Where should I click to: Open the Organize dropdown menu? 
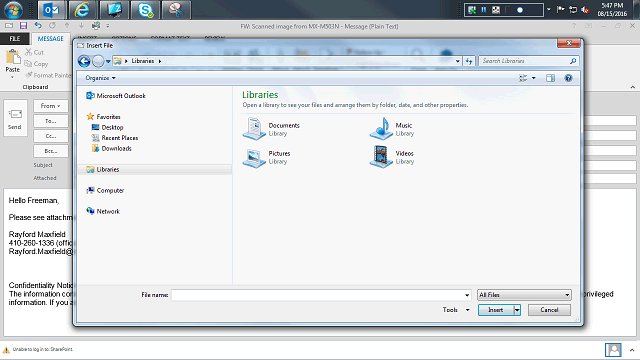(100, 78)
